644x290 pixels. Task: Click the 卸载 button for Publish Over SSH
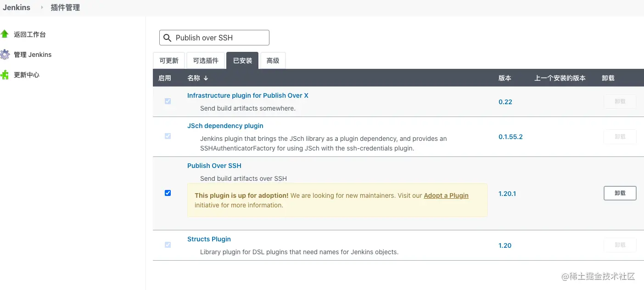point(620,193)
